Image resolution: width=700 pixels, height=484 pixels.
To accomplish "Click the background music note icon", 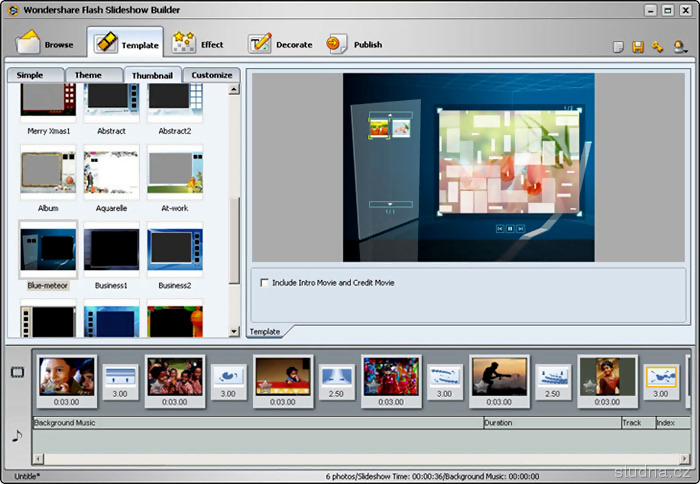I will (16, 435).
